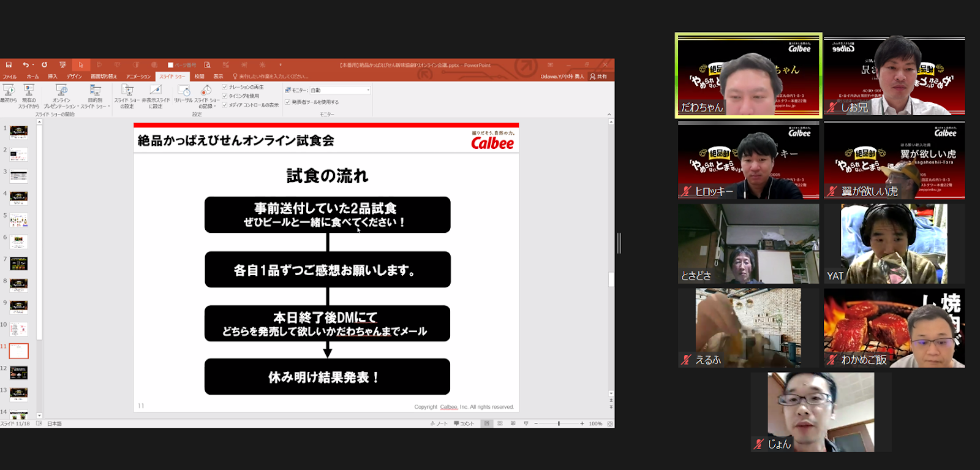980x470 pixels.
Task: Go to next slide with double-down arrow
Action: (611, 407)
